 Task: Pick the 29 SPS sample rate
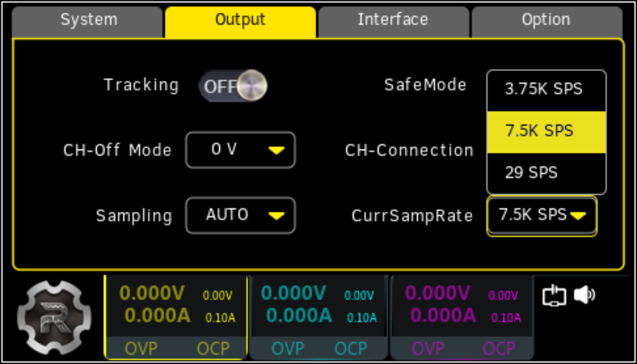546,173
